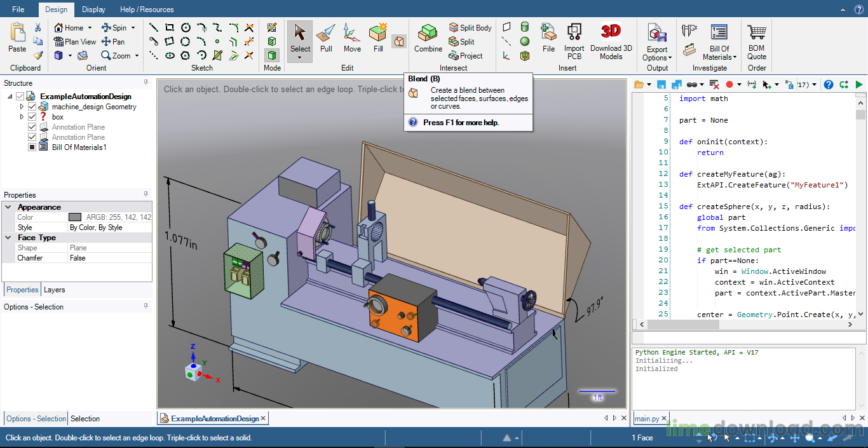Run the script with green play icon

[859, 85]
